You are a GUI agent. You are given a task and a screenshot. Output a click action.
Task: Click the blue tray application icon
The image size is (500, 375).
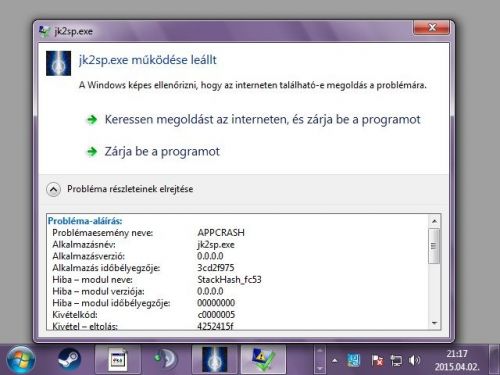[x=353, y=360]
